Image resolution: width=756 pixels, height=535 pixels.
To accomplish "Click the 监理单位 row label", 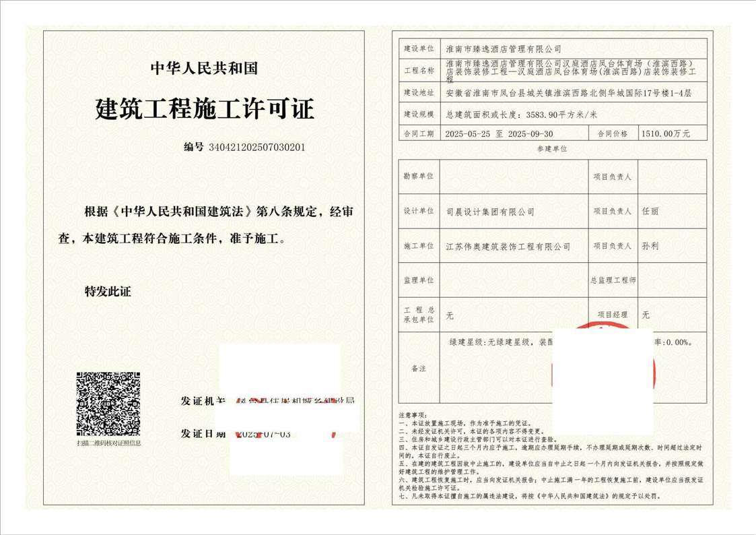I will pyautogui.click(x=419, y=280).
